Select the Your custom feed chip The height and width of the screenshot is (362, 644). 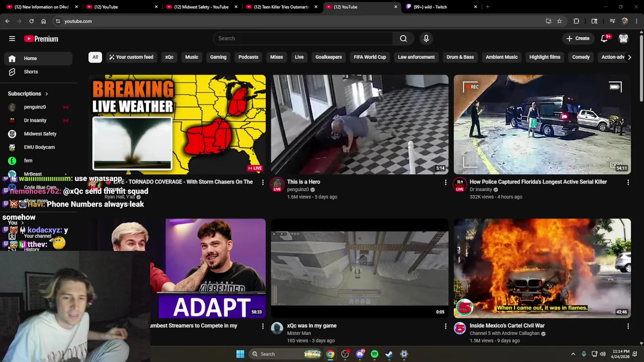pos(131,57)
